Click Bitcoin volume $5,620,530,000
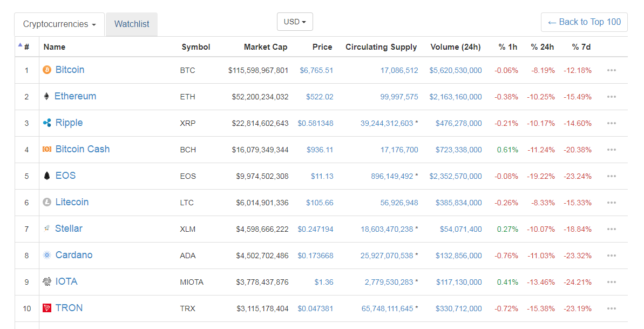Screen dimensions: 644x329 pyautogui.click(x=456, y=70)
